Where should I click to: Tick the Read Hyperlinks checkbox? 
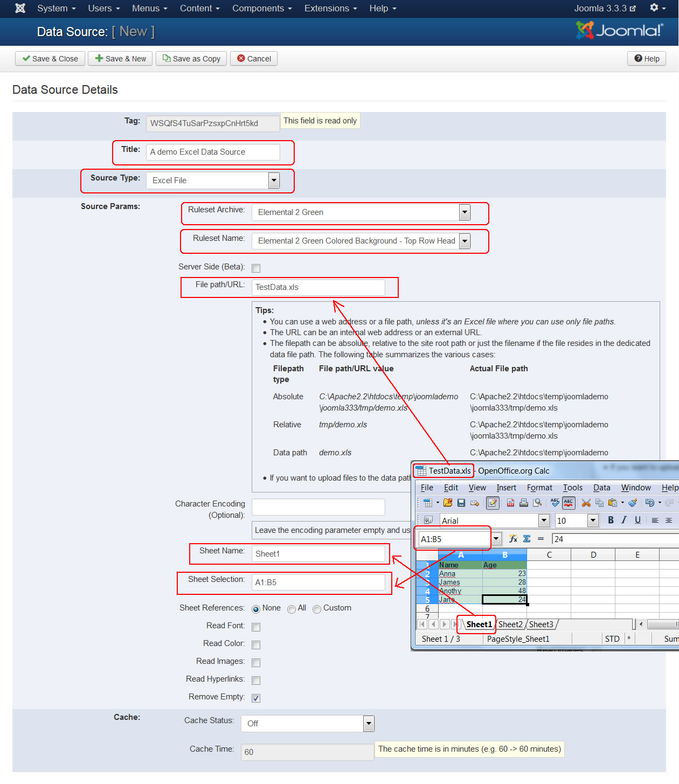coord(256,681)
